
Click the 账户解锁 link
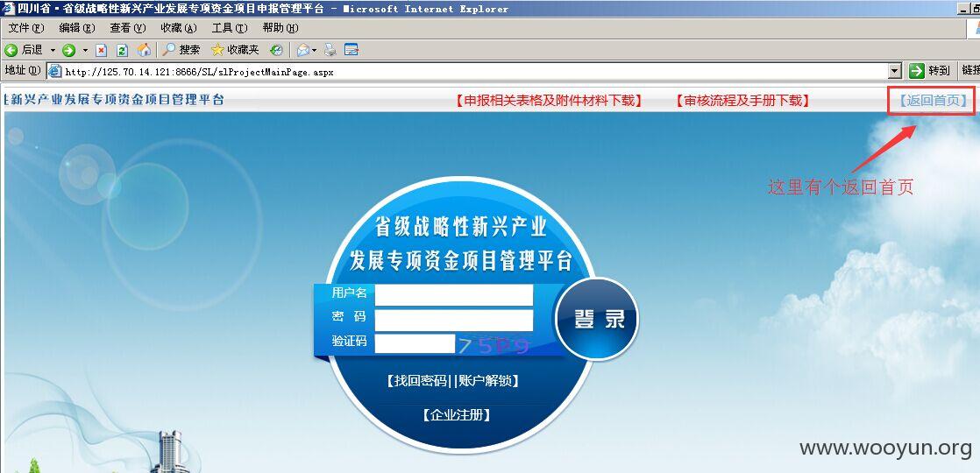(x=486, y=381)
